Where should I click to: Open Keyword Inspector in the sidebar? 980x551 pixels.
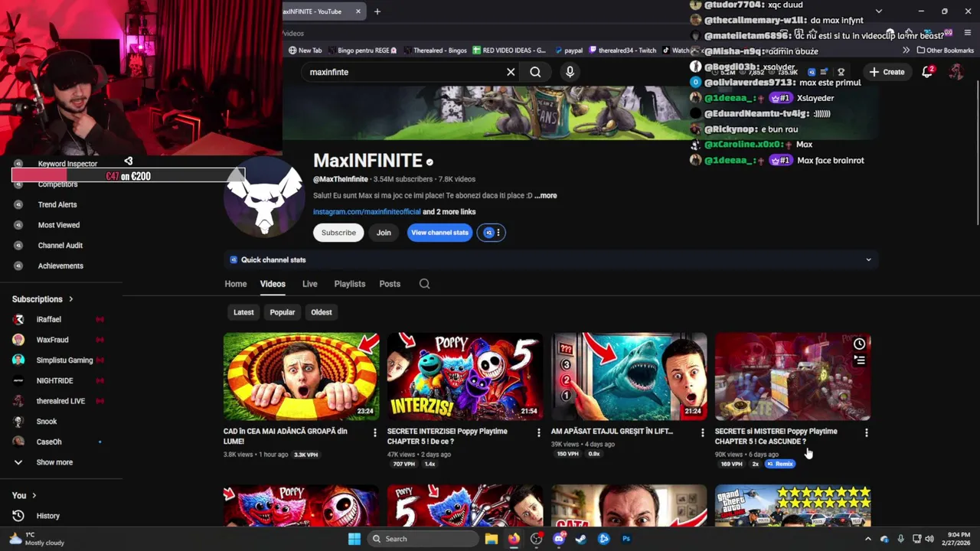coord(67,164)
